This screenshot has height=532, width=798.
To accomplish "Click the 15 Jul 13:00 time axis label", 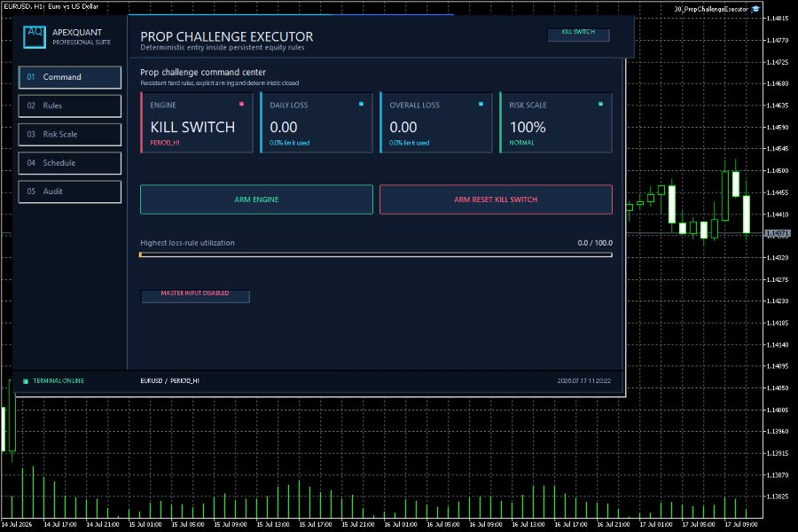I will click(273, 524).
